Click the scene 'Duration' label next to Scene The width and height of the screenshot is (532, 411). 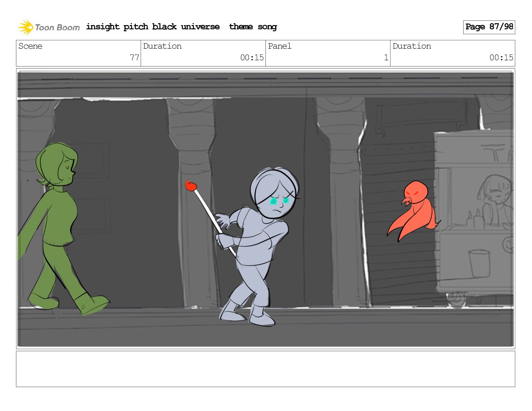pos(162,46)
